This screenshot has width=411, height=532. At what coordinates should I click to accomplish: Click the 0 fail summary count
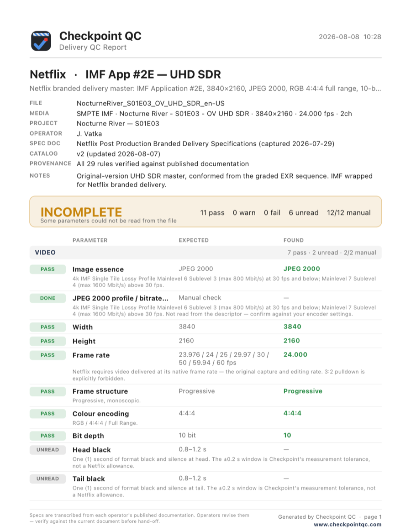pos(272,213)
